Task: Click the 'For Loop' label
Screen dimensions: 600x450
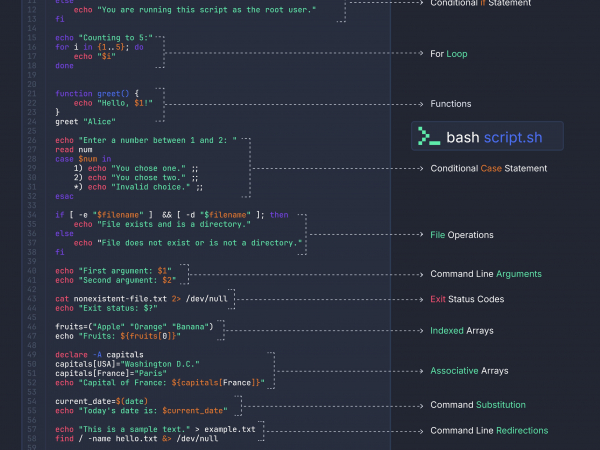Action: pos(448,54)
